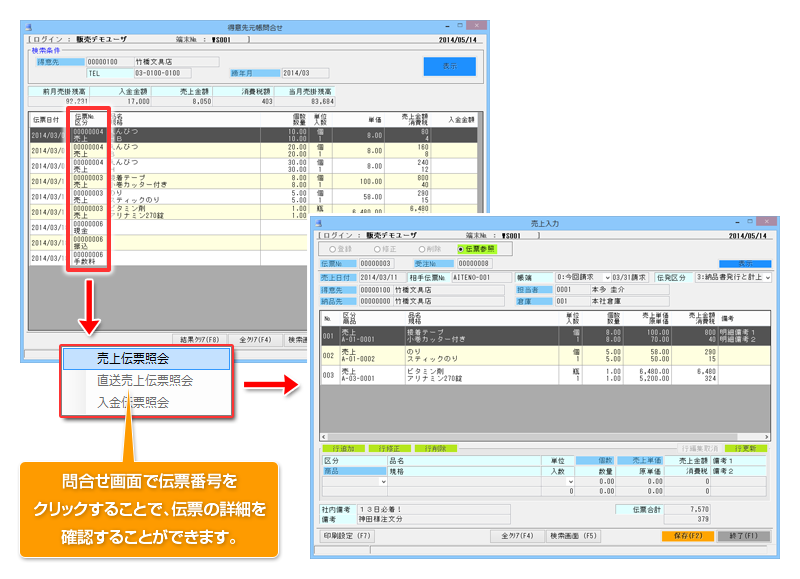Click the blue 表示 button in 売上入力 window
The image size is (800, 579).
[x=745, y=264]
